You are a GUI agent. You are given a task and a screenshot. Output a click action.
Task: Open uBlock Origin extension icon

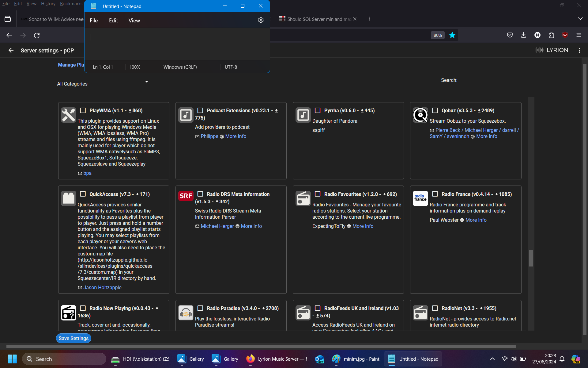pyautogui.click(x=565, y=35)
